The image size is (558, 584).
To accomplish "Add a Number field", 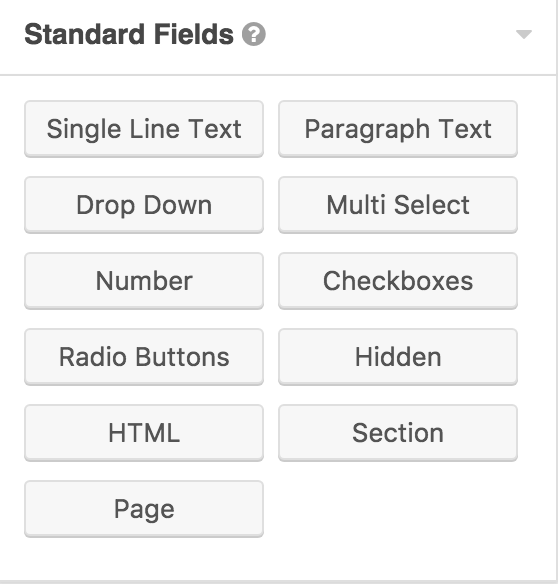I will pyautogui.click(x=144, y=281).
